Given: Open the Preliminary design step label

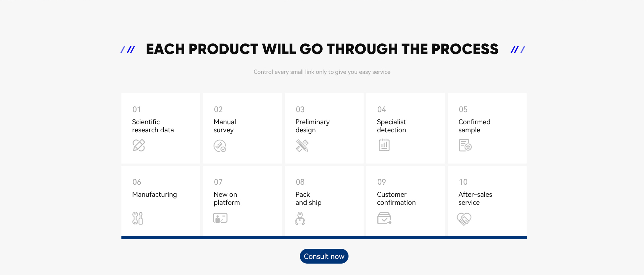Looking at the screenshot, I should (x=313, y=126).
